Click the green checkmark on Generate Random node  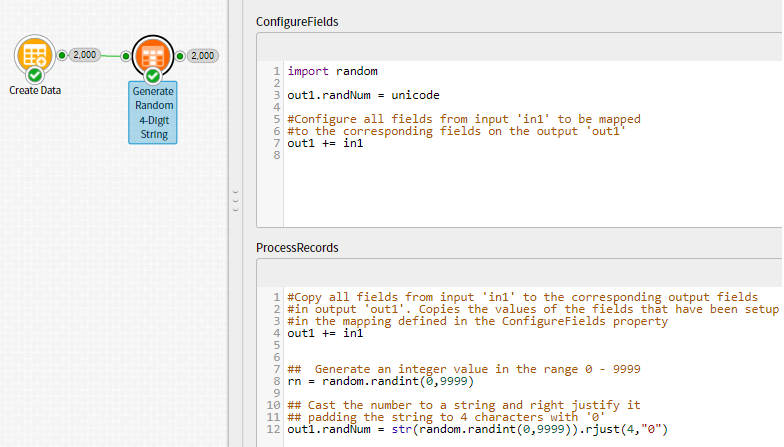point(153,76)
